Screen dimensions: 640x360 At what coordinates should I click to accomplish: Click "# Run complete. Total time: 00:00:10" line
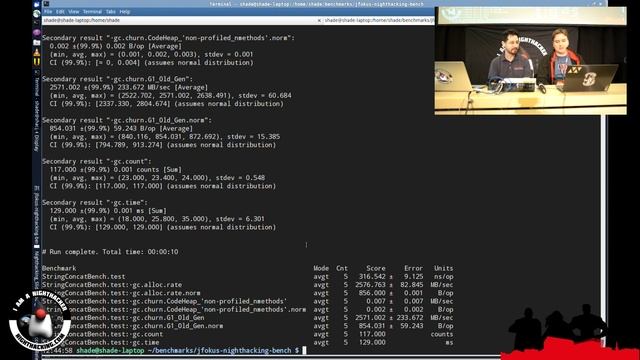(x=110, y=252)
